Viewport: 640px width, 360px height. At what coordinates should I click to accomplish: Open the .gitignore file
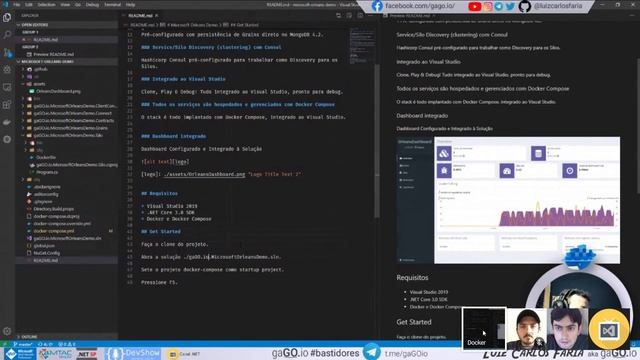(43, 201)
